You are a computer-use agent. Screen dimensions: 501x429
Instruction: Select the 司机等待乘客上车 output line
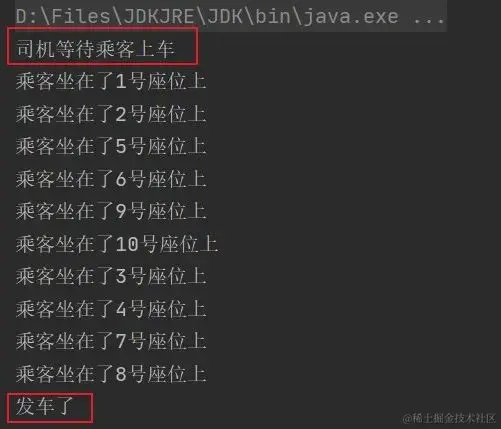coord(95,49)
